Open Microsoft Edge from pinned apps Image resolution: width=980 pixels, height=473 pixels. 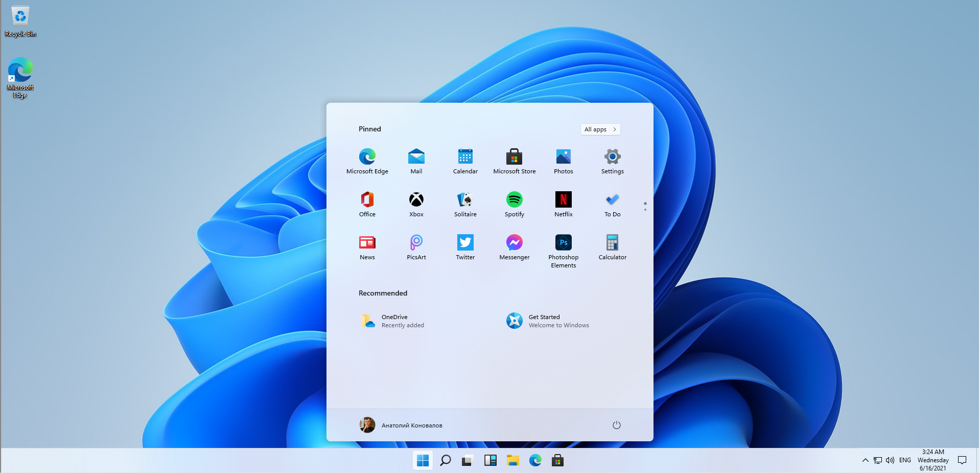click(367, 161)
